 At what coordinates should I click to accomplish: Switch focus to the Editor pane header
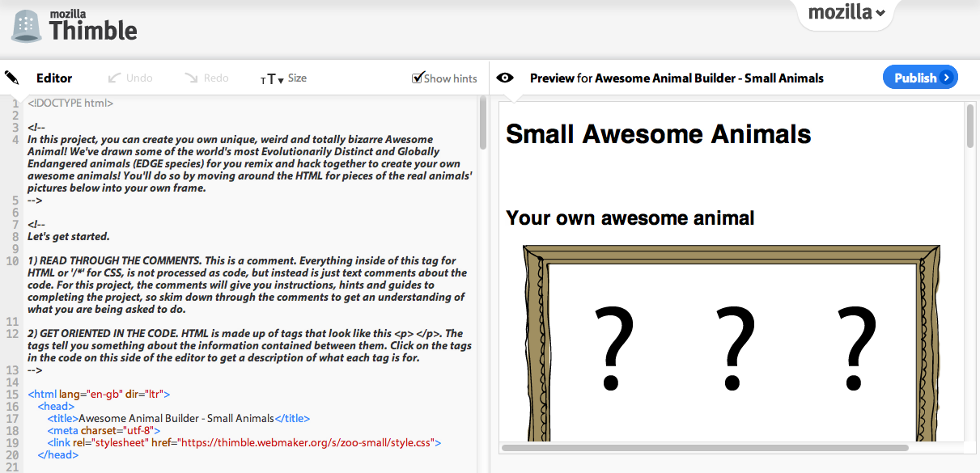(x=53, y=78)
